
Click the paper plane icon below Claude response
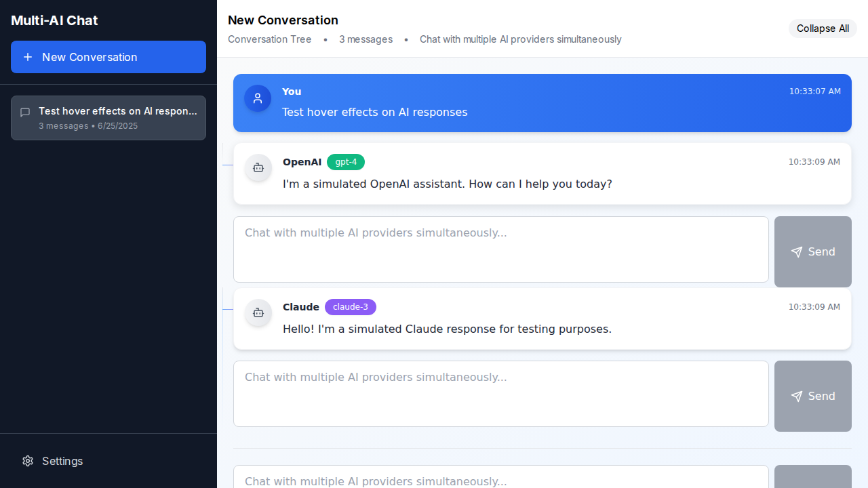(x=797, y=396)
